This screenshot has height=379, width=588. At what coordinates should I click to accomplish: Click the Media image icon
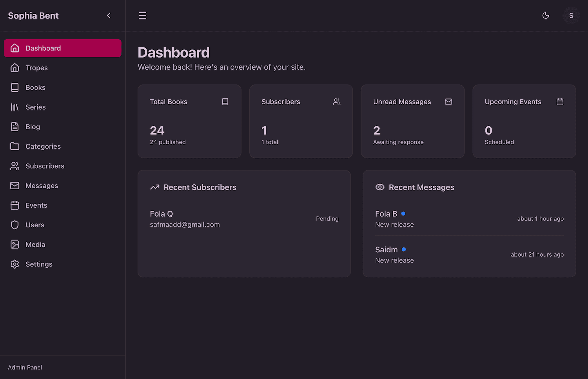15,245
